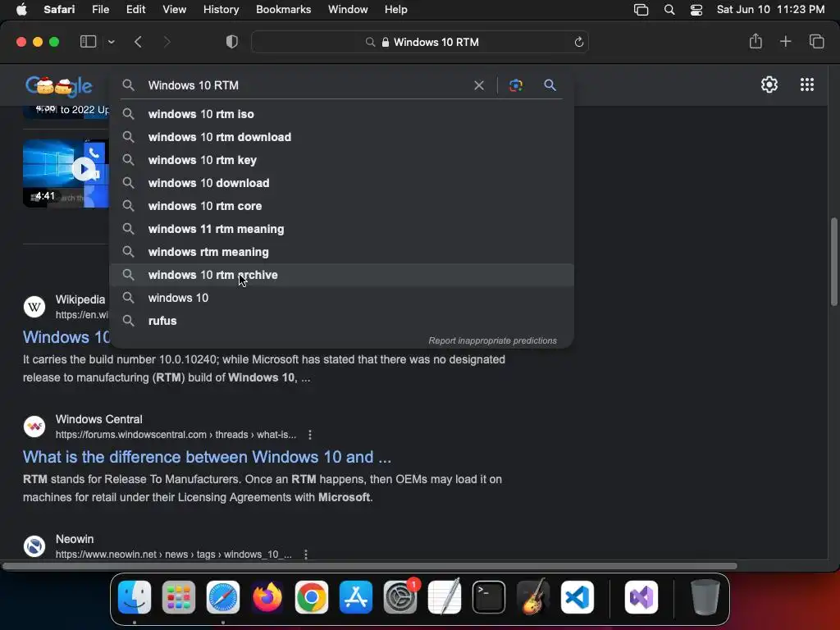Click the Windows Central site favicon
This screenshot has width=840, height=630.
pos(34,427)
